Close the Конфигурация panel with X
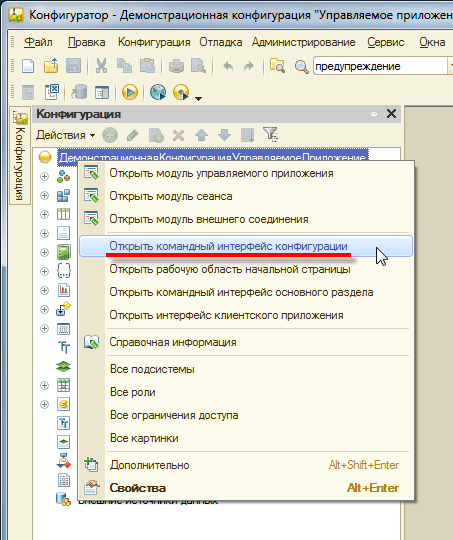The width and height of the screenshot is (453, 540). 391,114
